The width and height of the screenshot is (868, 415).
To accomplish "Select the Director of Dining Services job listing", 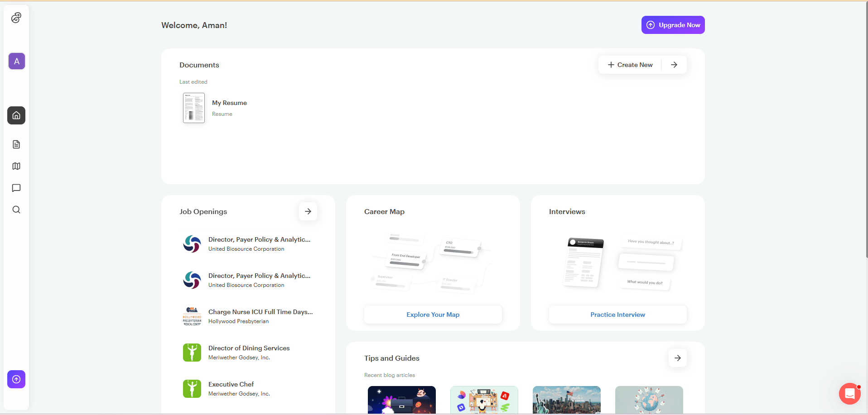I will coord(249,348).
